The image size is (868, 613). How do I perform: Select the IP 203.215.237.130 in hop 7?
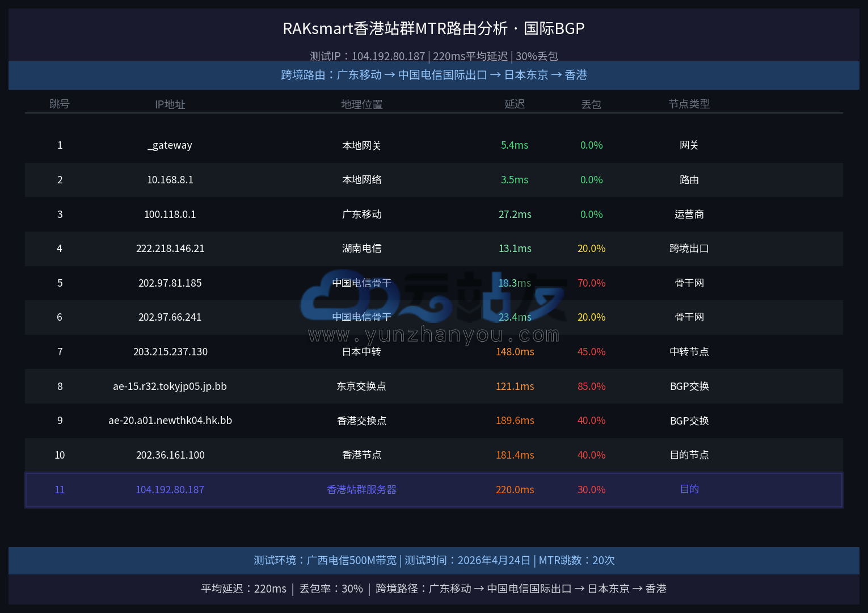[170, 352]
